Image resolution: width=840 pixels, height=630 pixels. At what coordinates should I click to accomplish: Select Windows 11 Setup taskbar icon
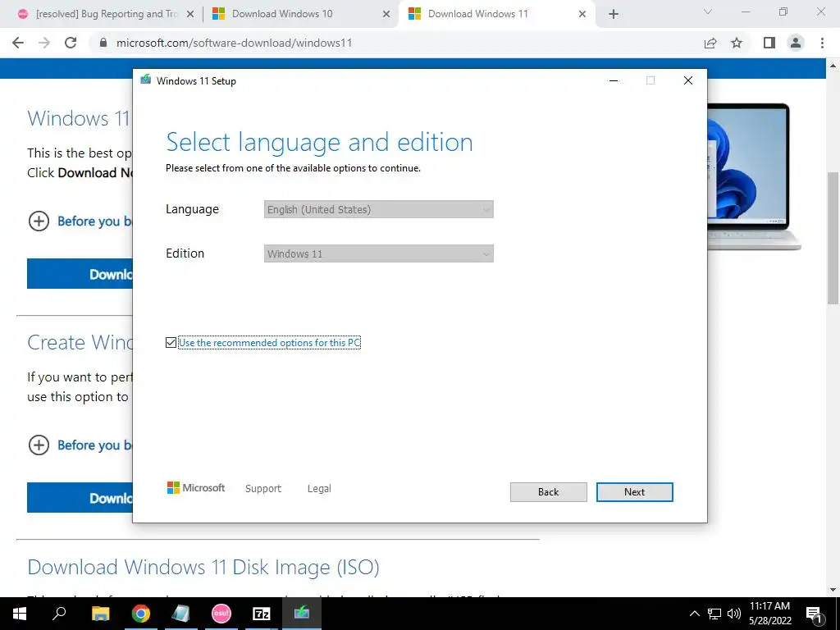pos(302,614)
